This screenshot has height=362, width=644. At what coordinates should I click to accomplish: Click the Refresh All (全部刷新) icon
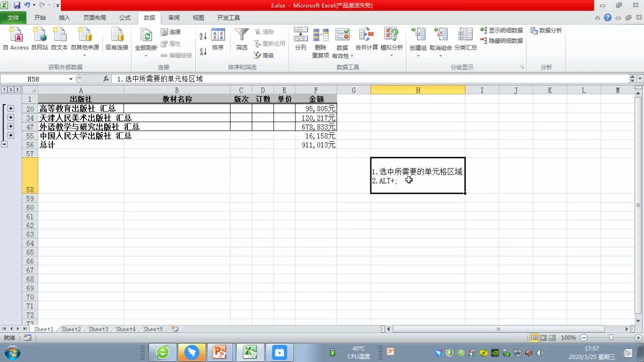click(146, 35)
